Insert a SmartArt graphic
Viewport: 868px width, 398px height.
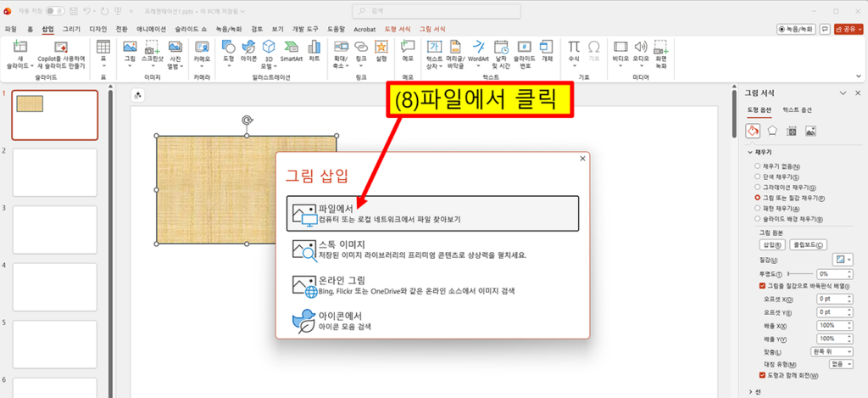tap(292, 47)
